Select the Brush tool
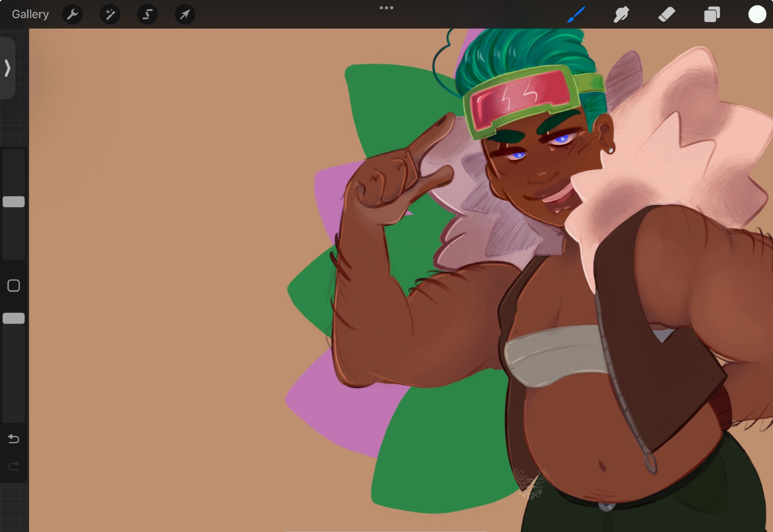Viewport: 773px width, 532px height. [576, 14]
